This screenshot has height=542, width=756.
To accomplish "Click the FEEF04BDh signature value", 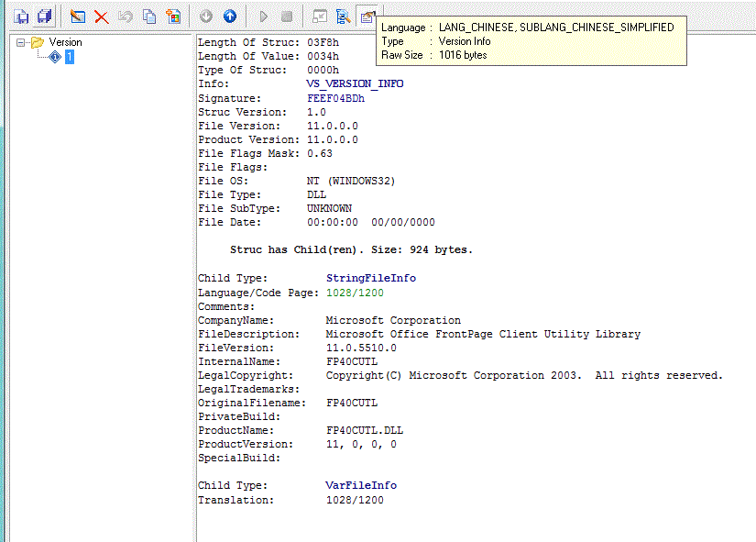I will [335, 98].
